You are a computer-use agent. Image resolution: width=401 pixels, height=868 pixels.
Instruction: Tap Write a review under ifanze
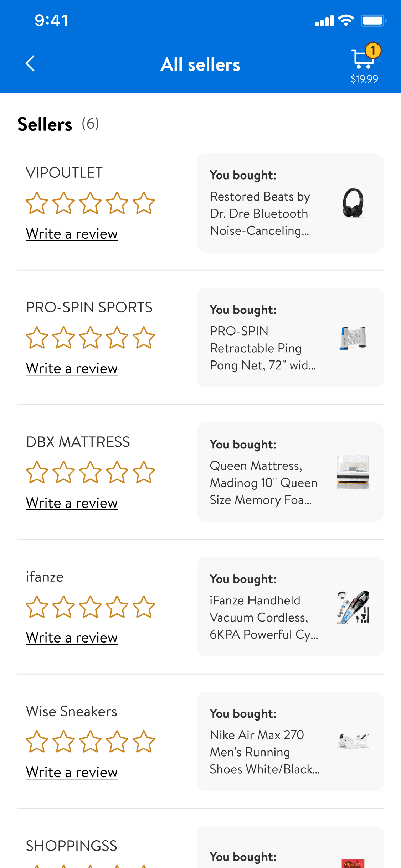point(72,638)
